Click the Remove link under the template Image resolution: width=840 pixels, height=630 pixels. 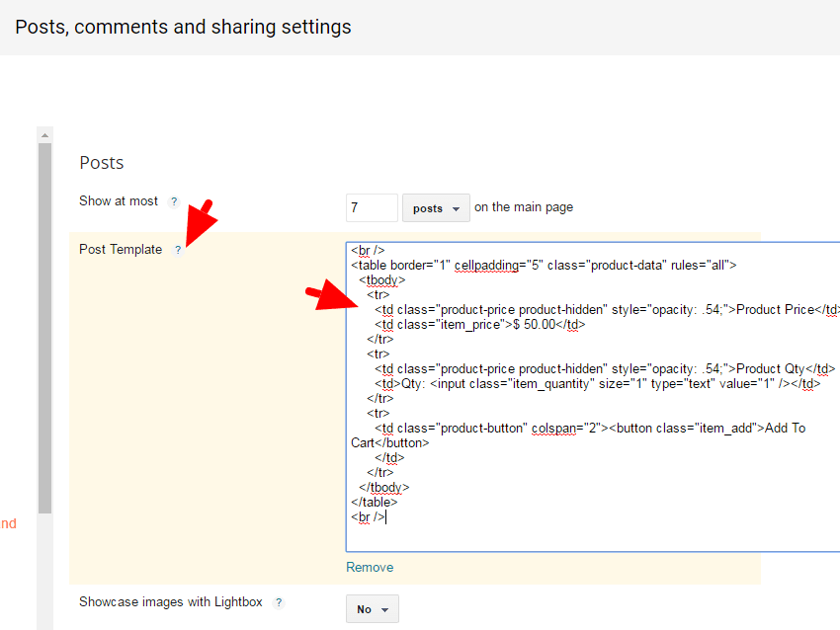(370, 567)
